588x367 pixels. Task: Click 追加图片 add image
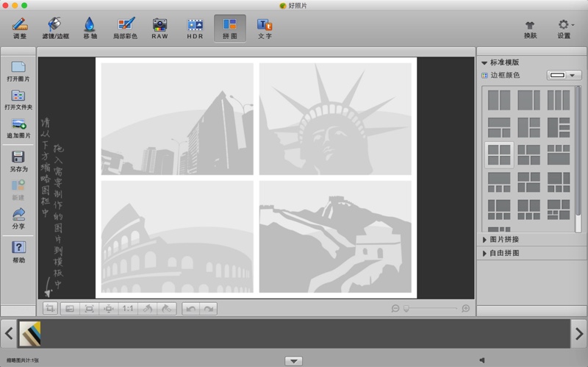click(18, 128)
